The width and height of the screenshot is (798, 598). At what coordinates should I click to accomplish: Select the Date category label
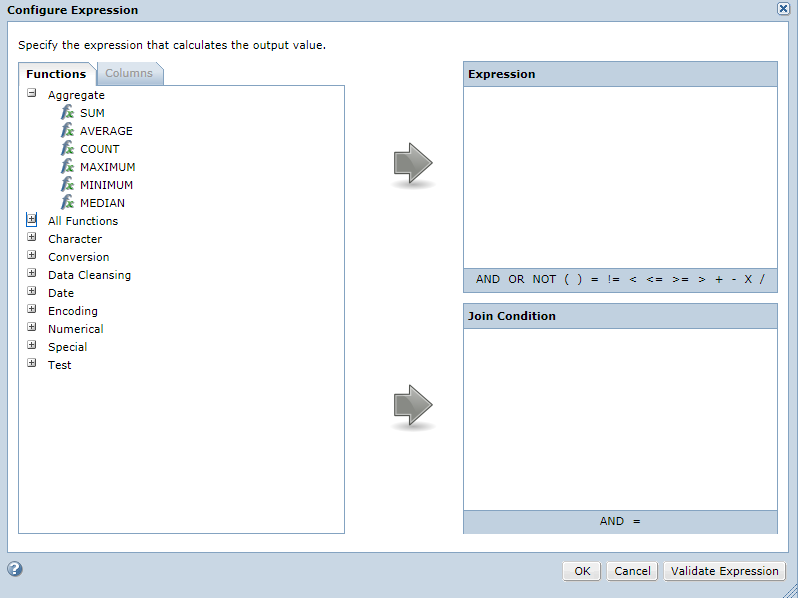61,293
